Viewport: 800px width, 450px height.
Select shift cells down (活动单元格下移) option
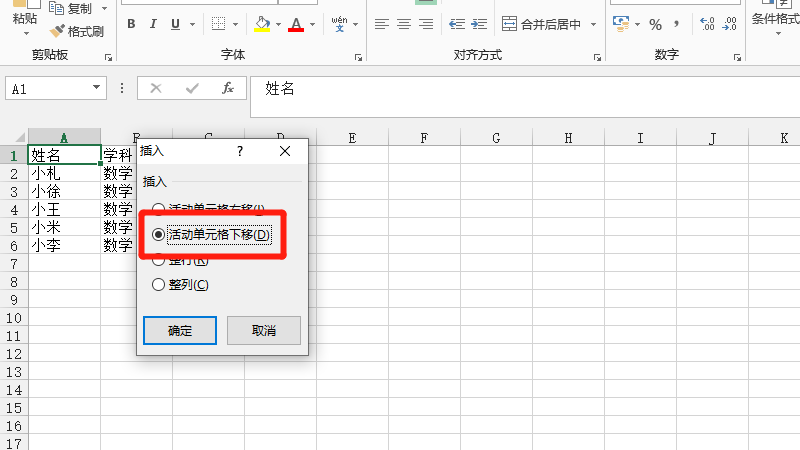[x=211, y=235]
